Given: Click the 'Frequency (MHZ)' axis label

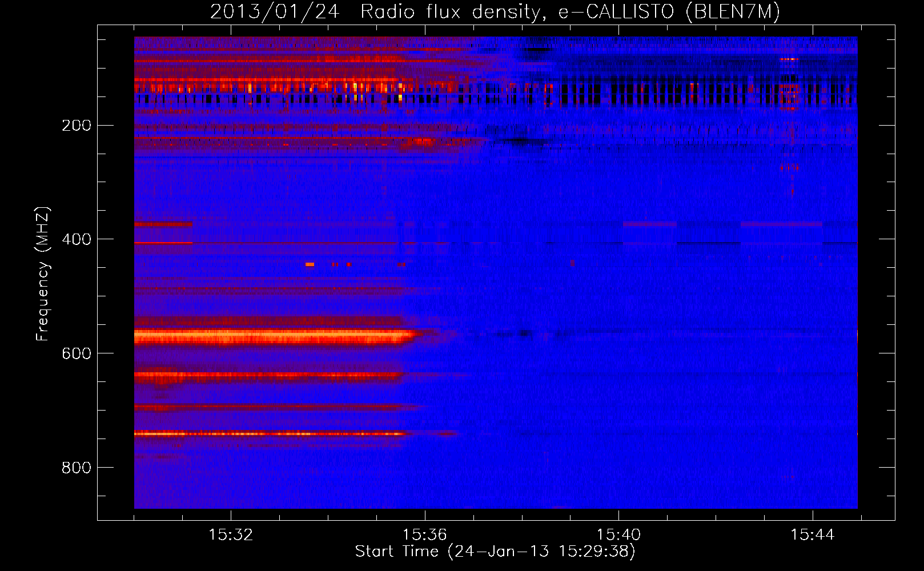Looking at the screenshot, I should pyautogui.click(x=43, y=274).
